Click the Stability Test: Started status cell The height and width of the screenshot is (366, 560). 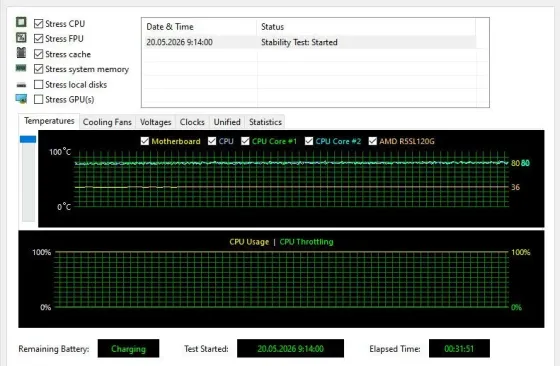[x=299, y=42]
